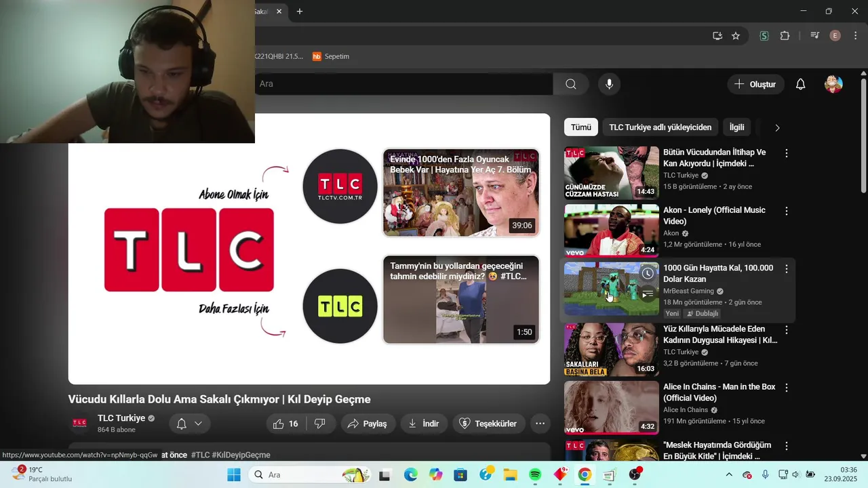Show more filter chips with right arrow
The image size is (868, 488).
(x=777, y=127)
